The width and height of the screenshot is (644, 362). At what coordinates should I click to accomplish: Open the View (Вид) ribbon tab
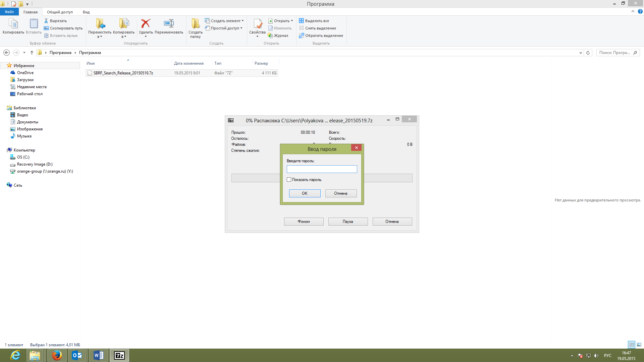(x=86, y=12)
